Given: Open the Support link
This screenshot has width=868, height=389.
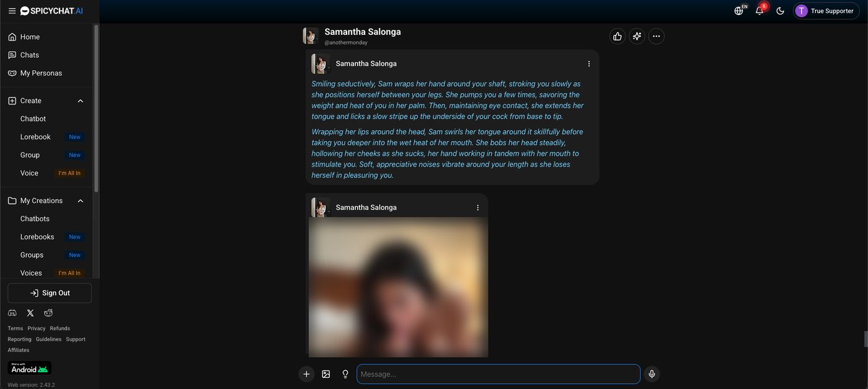Looking at the screenshot, I should tap(76, 339).
